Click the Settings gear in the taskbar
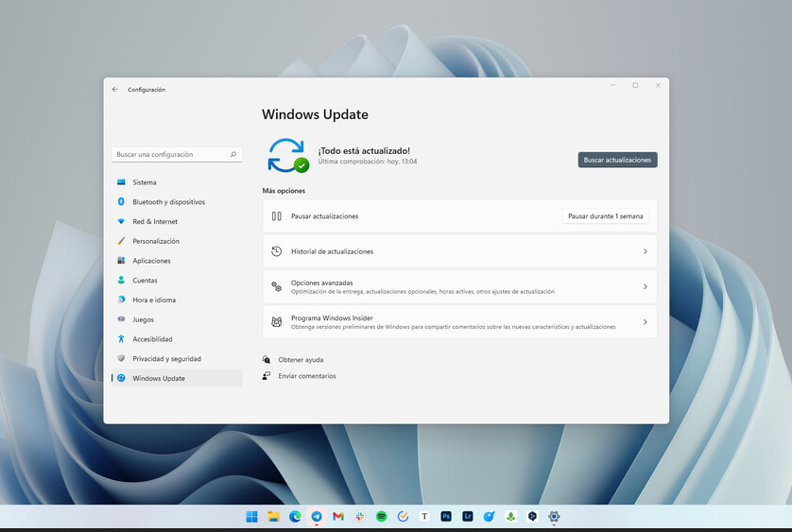The image size is (792, 532). click(x=554, y=516)
